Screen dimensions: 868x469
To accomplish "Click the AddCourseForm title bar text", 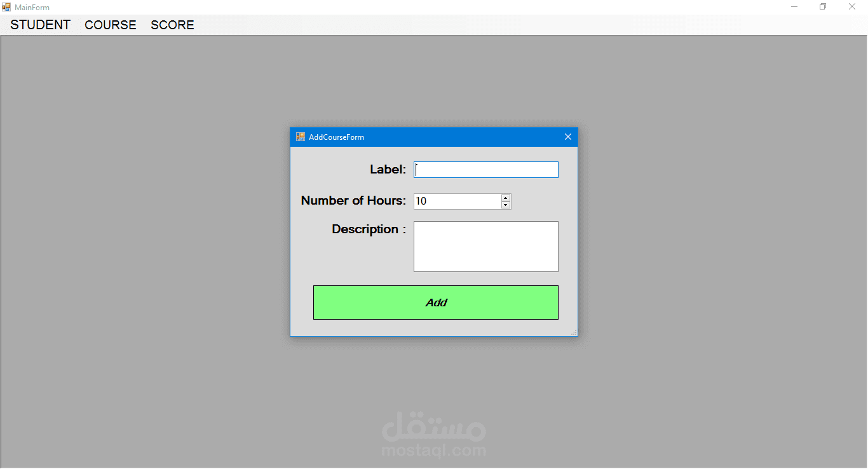I will [x=337, y=137].
